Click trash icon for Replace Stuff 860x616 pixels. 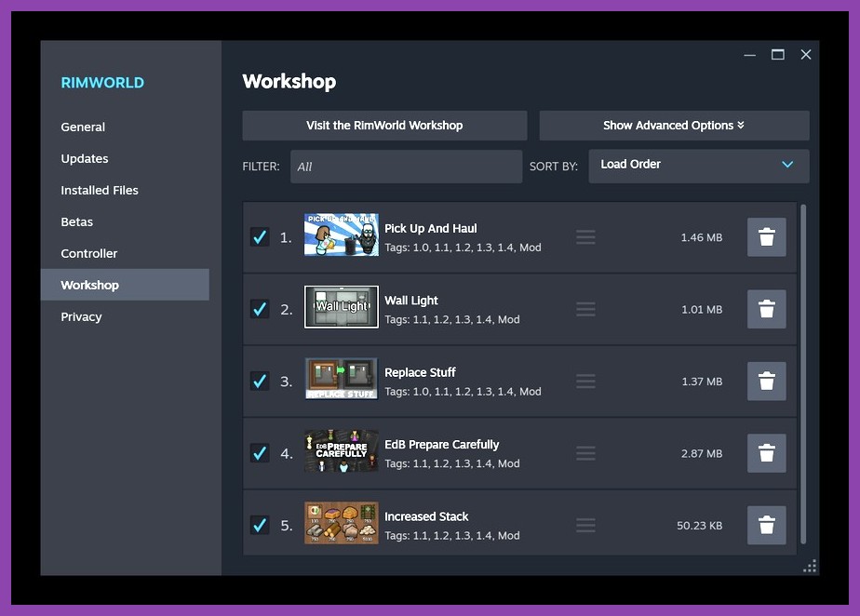point(766,381)
